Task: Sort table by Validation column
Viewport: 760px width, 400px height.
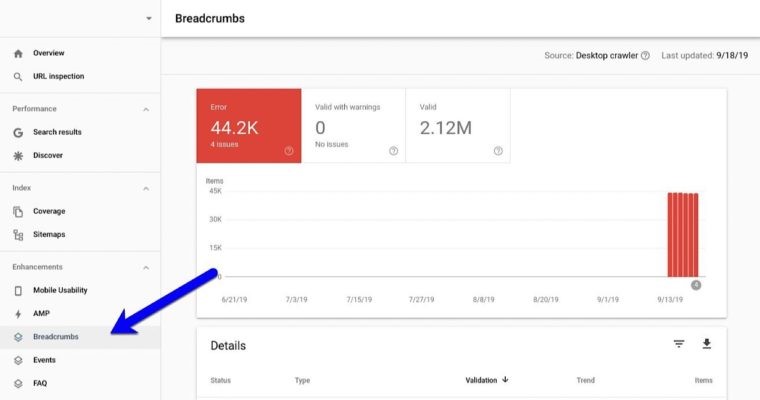Action: pos(486,380)
